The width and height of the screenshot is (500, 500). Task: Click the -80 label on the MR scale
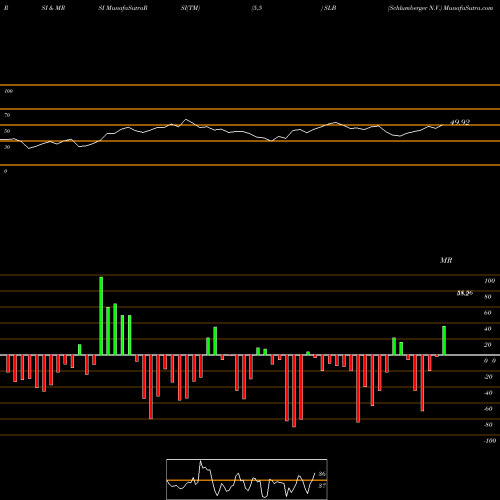pyautogui.click(x=488, y=425)
